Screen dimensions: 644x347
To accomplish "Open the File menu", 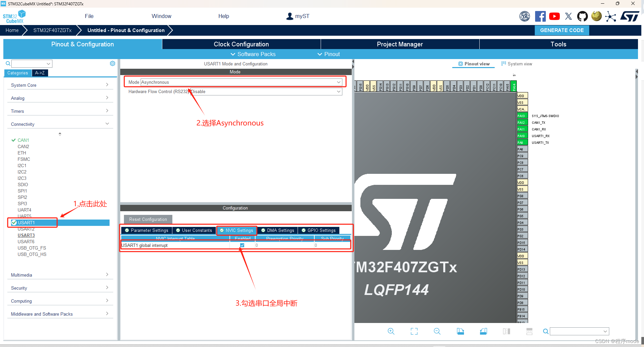I will click(x=89, y=16).
